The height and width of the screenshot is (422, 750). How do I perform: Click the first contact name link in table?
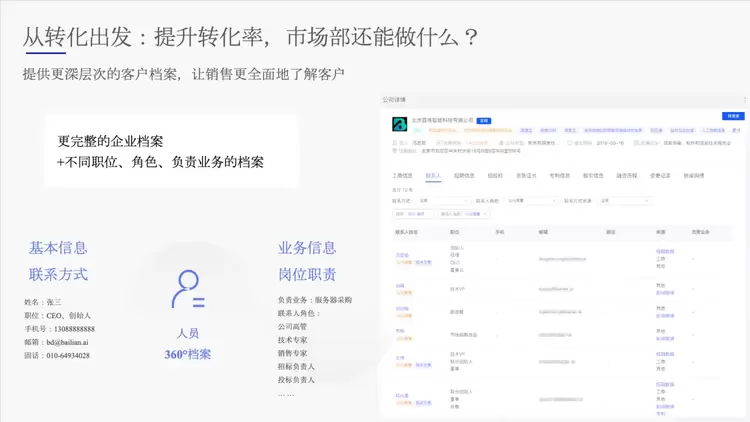tap(402, 255)
